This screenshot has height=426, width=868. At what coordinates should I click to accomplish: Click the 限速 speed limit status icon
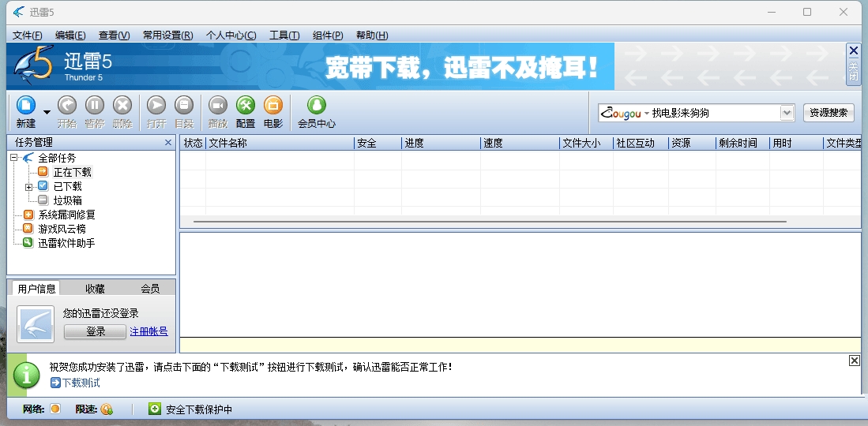point(107,409)
